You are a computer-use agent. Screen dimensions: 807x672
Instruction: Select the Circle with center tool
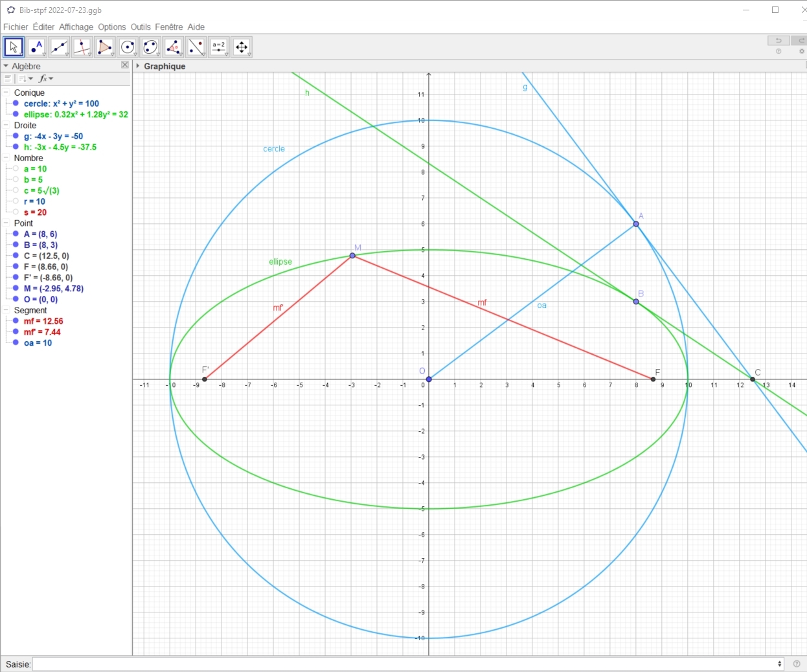point(128,47)
